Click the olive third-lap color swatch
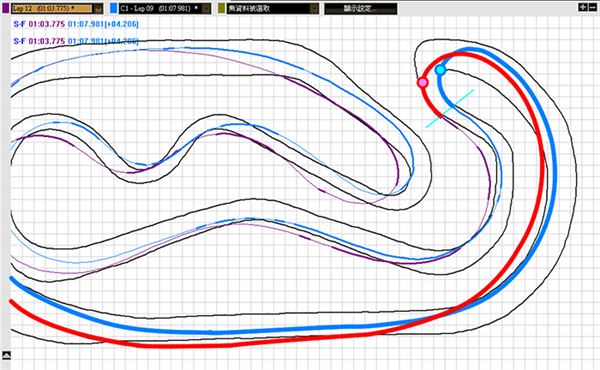The image size is (600, 370). click(x=221, y=8)
